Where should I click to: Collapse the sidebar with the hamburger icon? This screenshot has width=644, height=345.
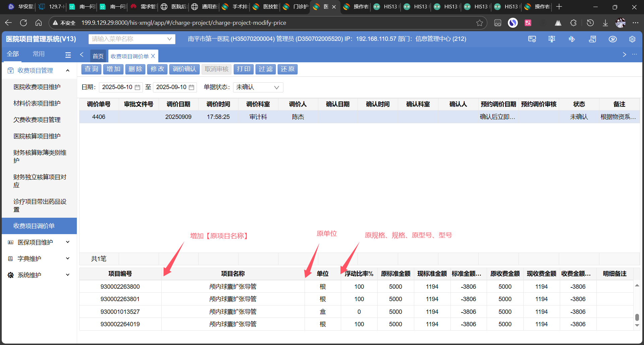[x=68, y=55]
